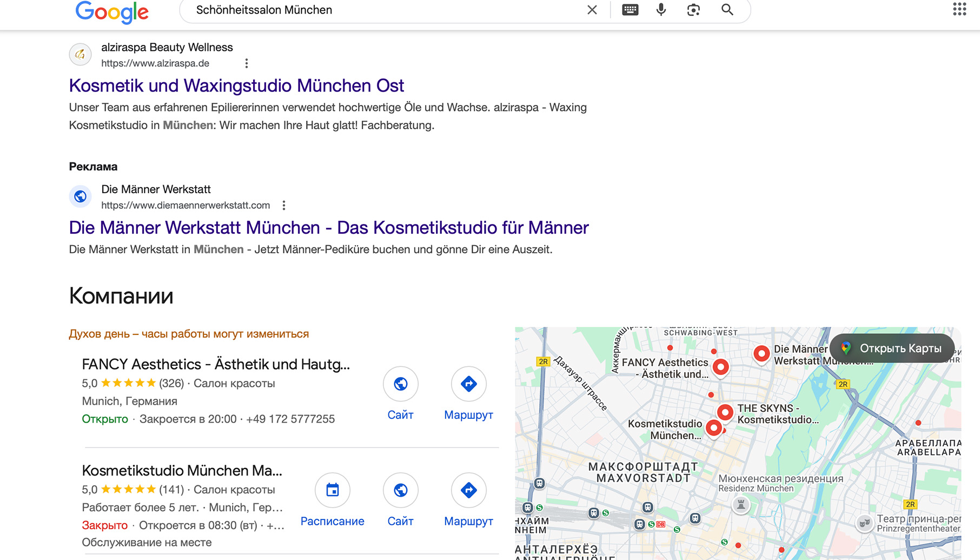Image resolution: width=980 pixels, height=560 pixels.
Task: Click the https://www.alziraspa.de URL text
Action: (155, 63)
